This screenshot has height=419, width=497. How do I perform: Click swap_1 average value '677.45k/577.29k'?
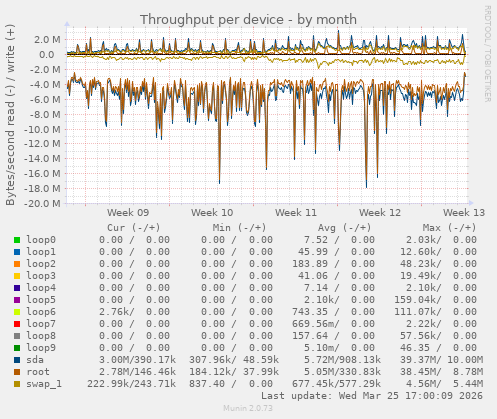(337, 384)
